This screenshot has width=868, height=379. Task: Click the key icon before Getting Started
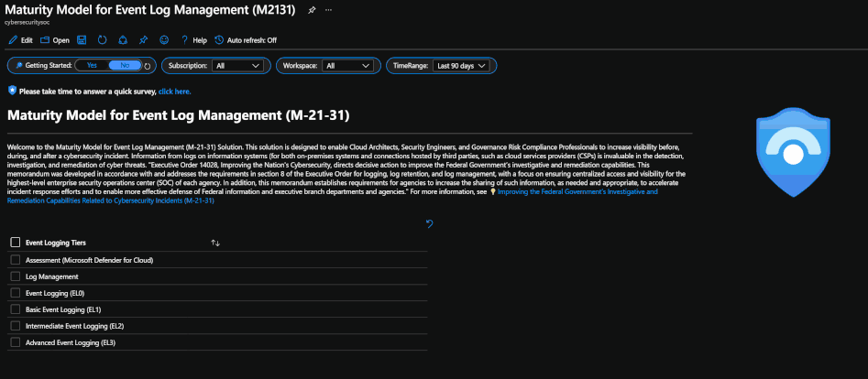click(19, 65)
